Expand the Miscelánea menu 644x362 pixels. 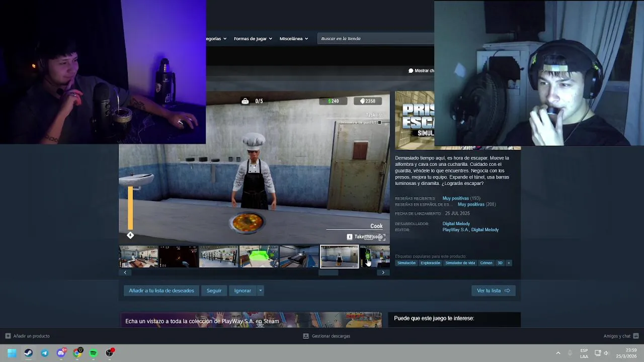click(294, 39)
